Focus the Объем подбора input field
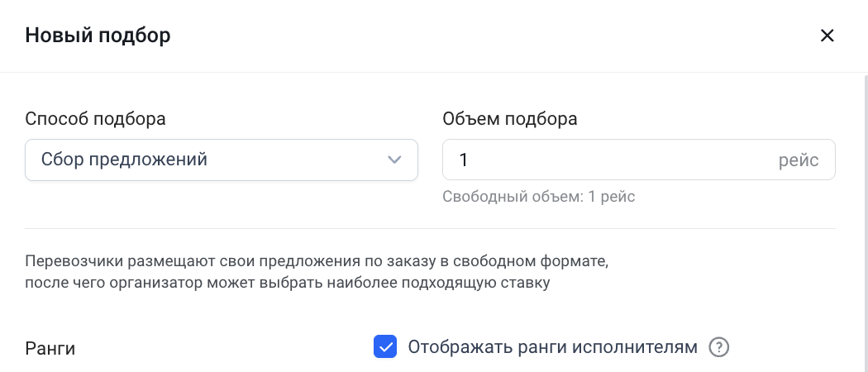 point(639,160)
